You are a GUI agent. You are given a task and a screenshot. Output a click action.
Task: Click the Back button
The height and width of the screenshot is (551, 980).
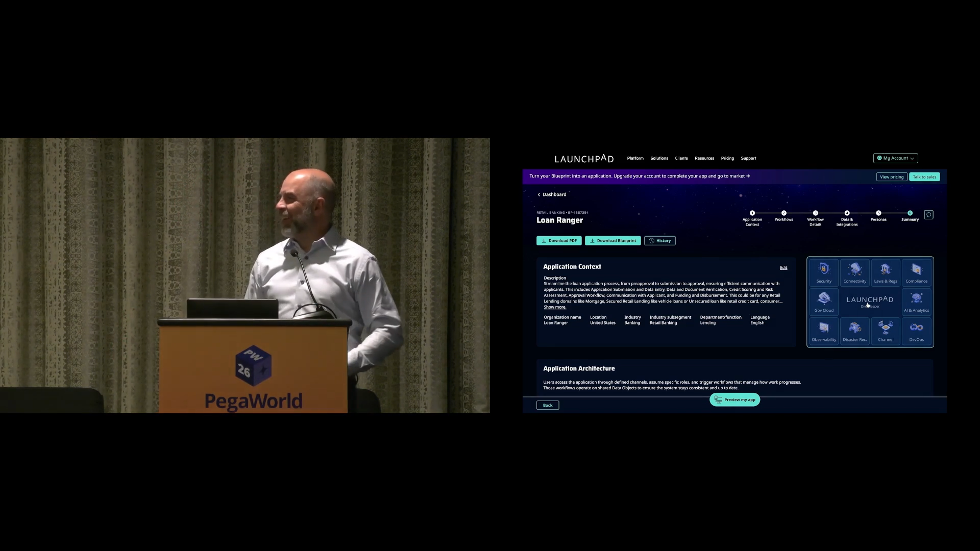(548, 405)
